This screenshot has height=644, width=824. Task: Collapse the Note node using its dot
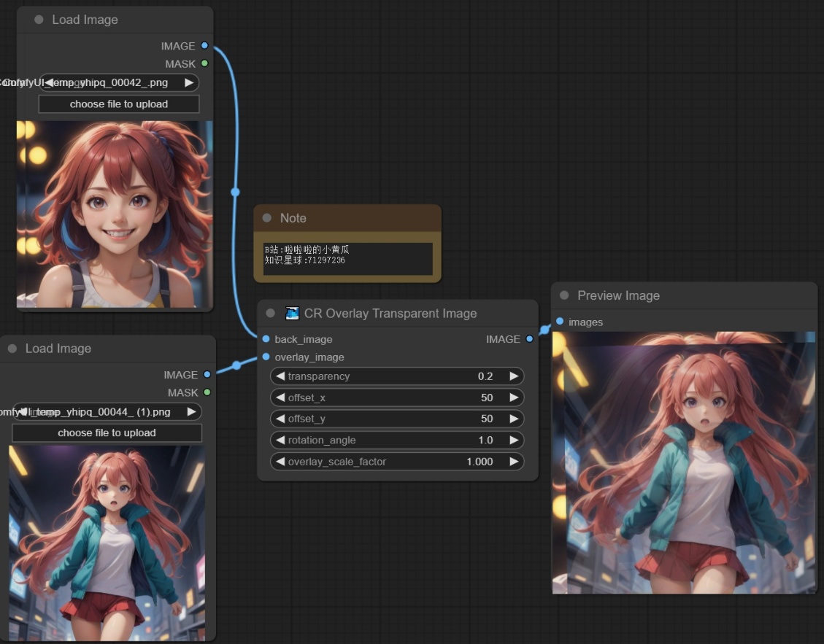[266, 218]
